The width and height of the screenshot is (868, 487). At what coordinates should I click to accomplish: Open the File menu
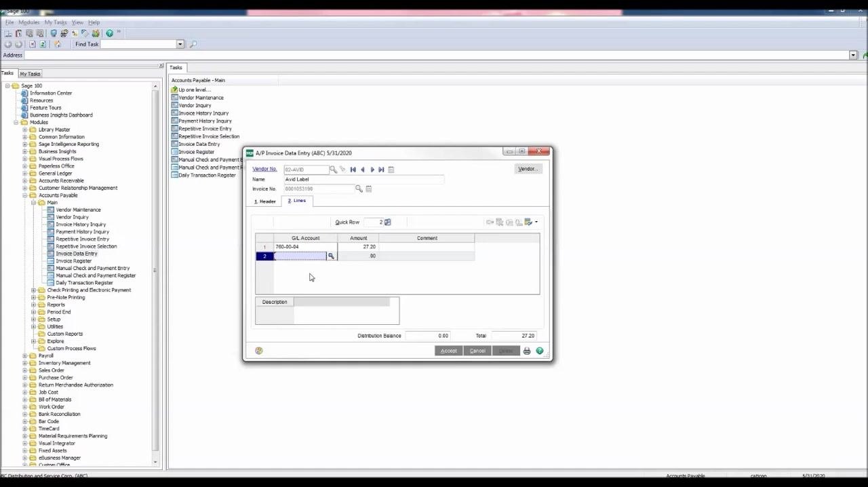(x=9, y=22)
